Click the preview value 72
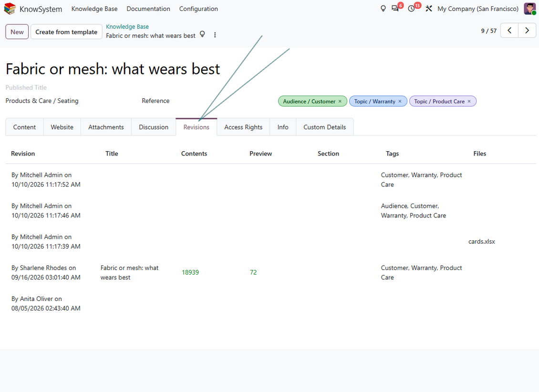Viewport: 539px width, 392px height. click(253, 272)
